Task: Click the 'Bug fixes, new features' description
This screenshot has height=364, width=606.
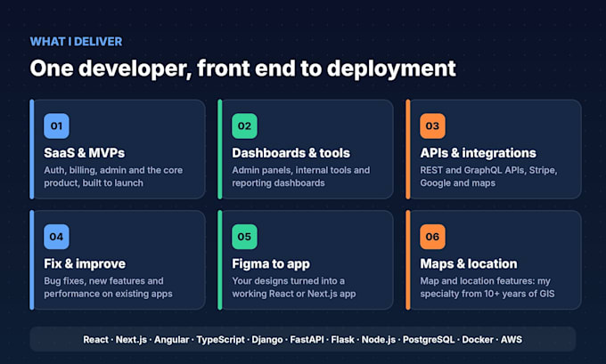Action: [108, 287]
